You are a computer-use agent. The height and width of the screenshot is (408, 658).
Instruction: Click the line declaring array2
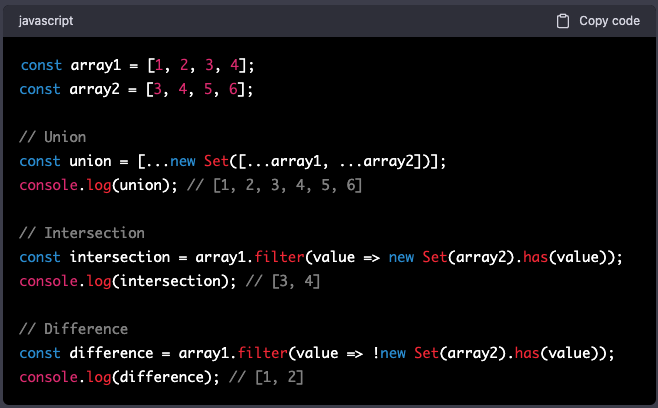[136, 89]
